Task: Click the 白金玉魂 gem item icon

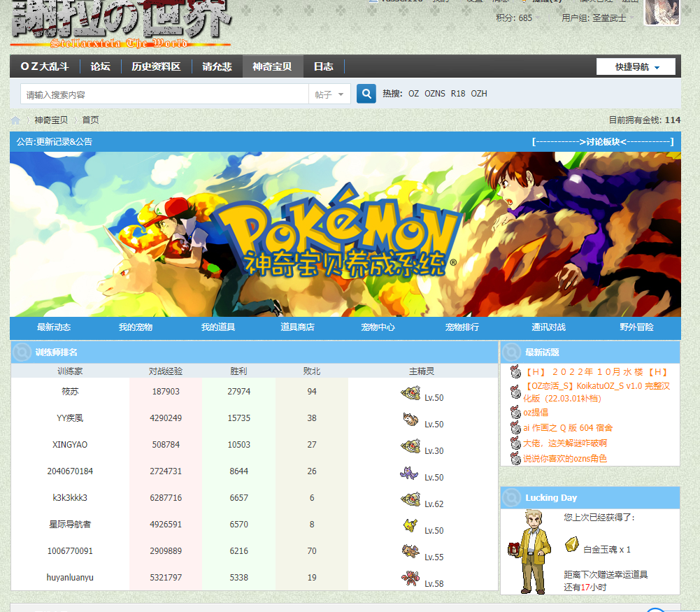Action: [572, 545]
